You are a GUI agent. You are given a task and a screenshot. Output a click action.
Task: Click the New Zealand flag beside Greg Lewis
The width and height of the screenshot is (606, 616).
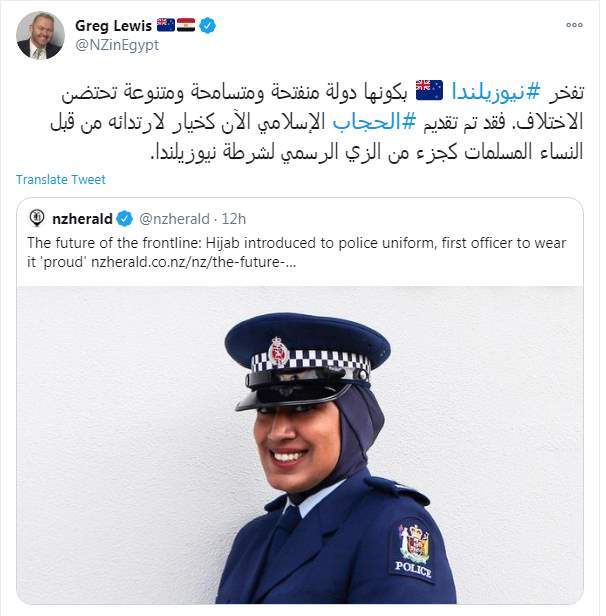click(166, 25)
